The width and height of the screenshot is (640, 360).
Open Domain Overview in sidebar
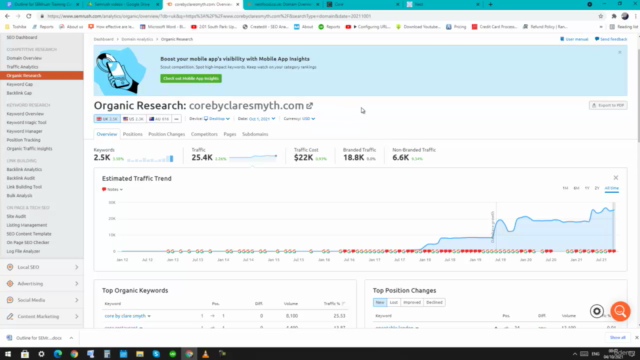24,58
